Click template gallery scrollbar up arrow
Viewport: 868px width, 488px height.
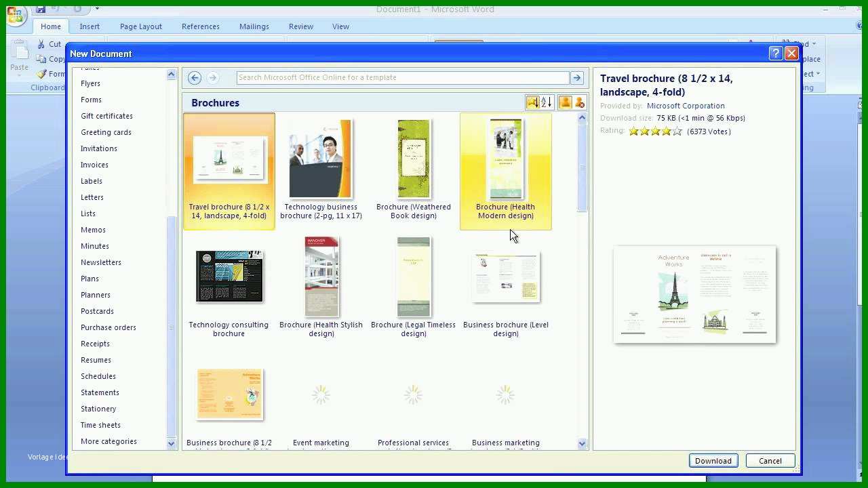tap(582, 118)
